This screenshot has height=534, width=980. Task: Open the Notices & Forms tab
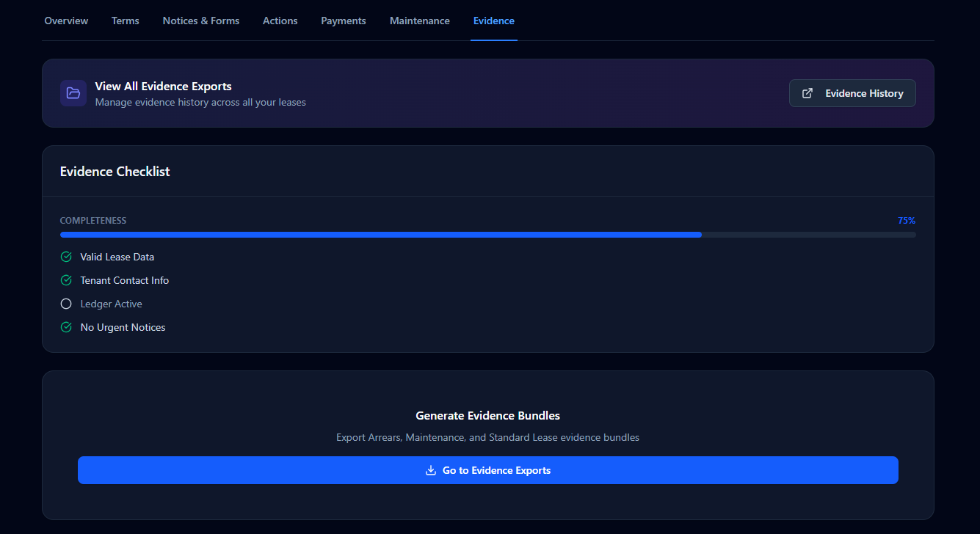[x=201, y=21]
